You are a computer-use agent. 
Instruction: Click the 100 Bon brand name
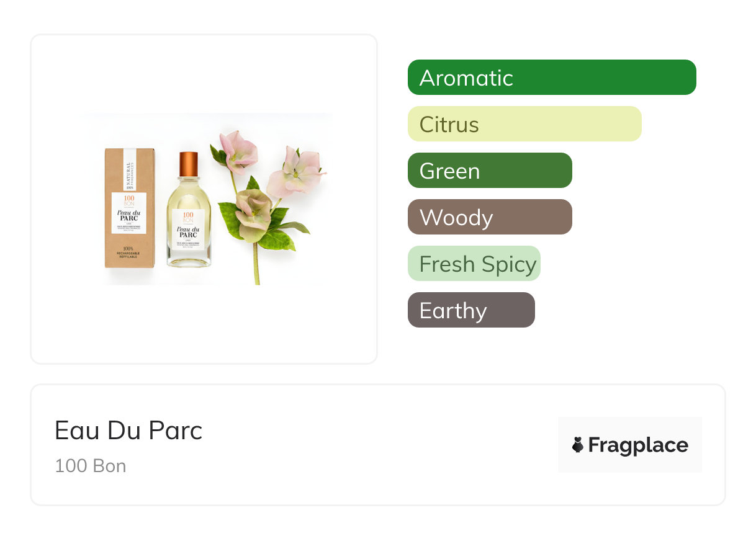[90, 466]
